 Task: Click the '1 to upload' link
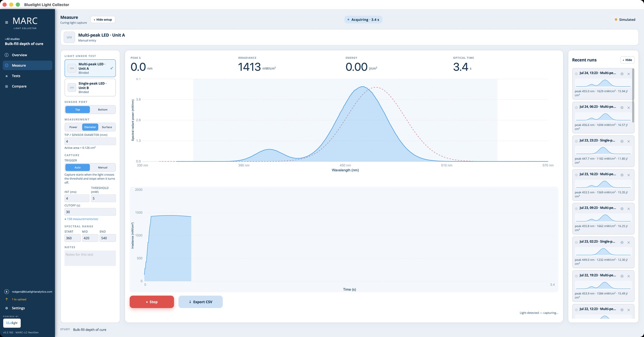(x=19, y=299)
